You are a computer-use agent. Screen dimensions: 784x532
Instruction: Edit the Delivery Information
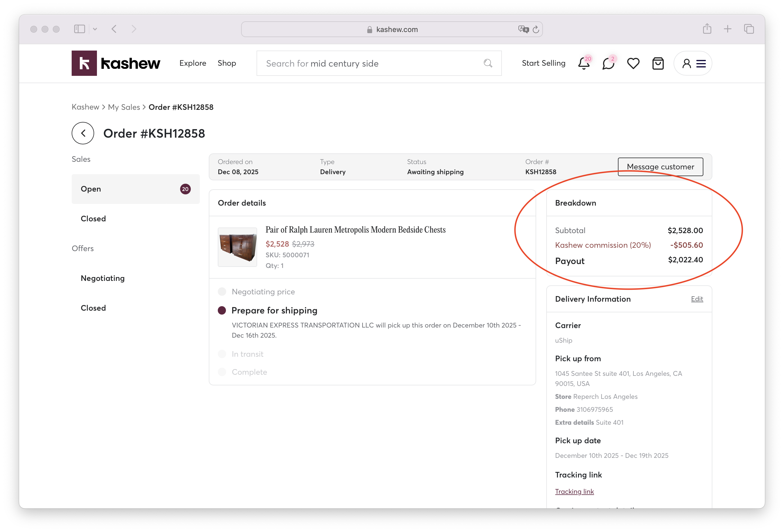[x=697, y=299]
